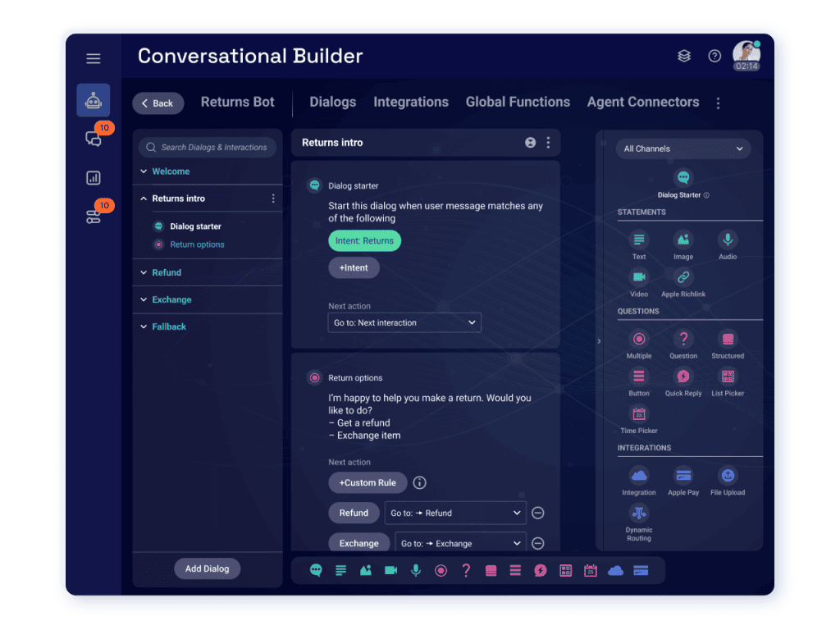Open the analytics chart sidebar icon
840x630 pixels.
click(94, 178)
